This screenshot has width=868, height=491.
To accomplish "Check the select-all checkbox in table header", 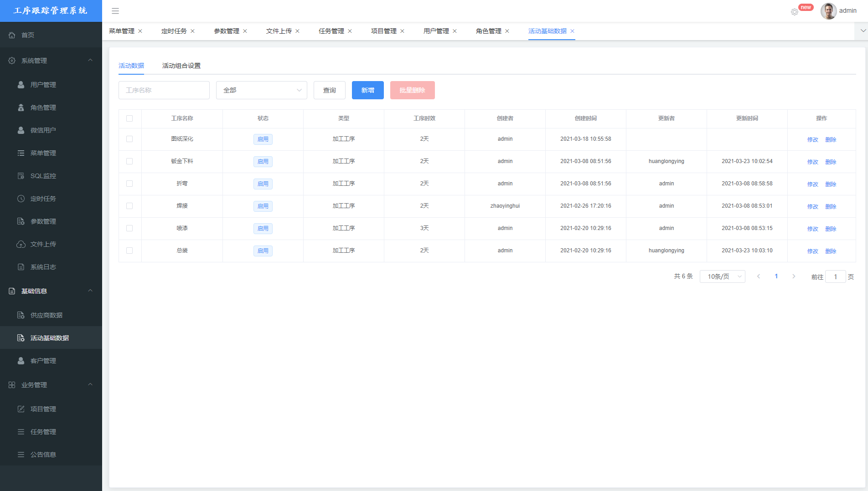I will pos(129,118).
